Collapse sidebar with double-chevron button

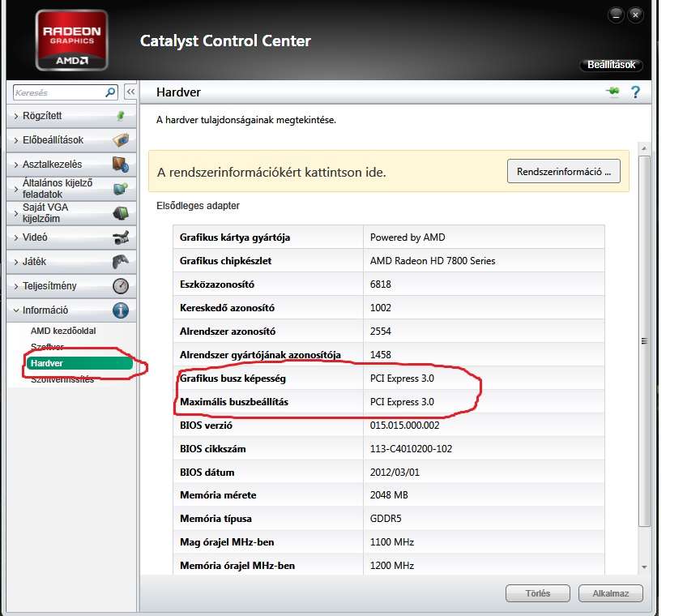click(130, 92)
